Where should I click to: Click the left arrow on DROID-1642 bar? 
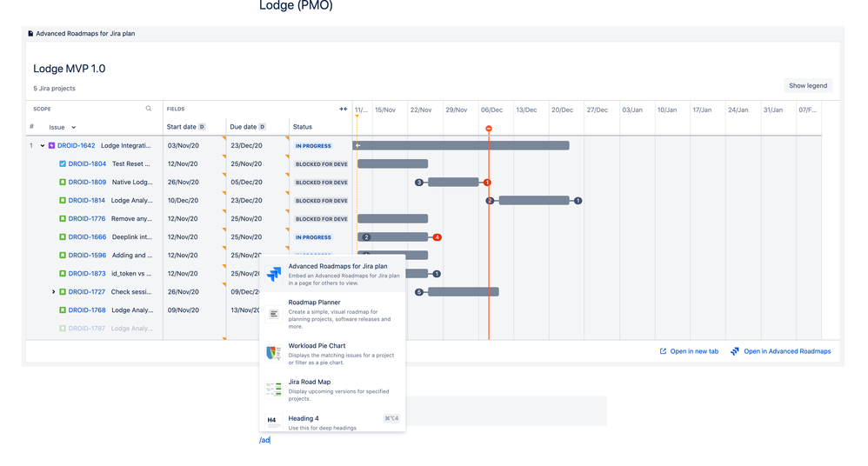(x=358, y=145)
